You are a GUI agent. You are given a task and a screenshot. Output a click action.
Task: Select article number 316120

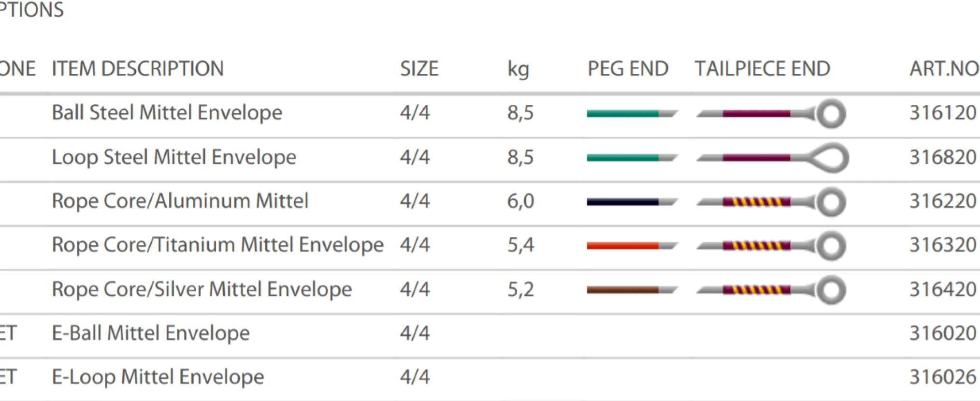tap(943, 113)
